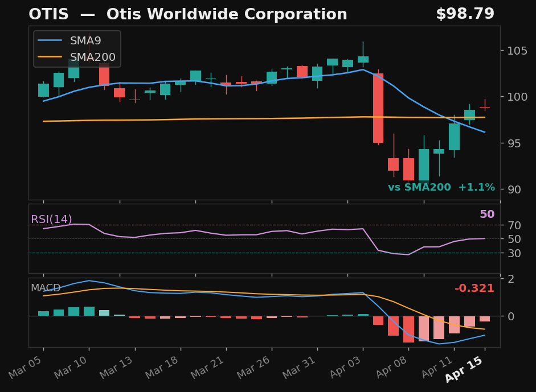The height and width of the screenshot is (392, 536).
Task: Click the orange SMA200 legend line swatch
Action: click(x=50, y=57)
